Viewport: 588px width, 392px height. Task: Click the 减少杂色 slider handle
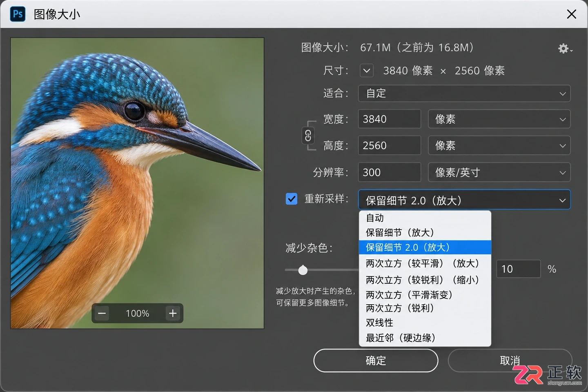click(303, 270)
